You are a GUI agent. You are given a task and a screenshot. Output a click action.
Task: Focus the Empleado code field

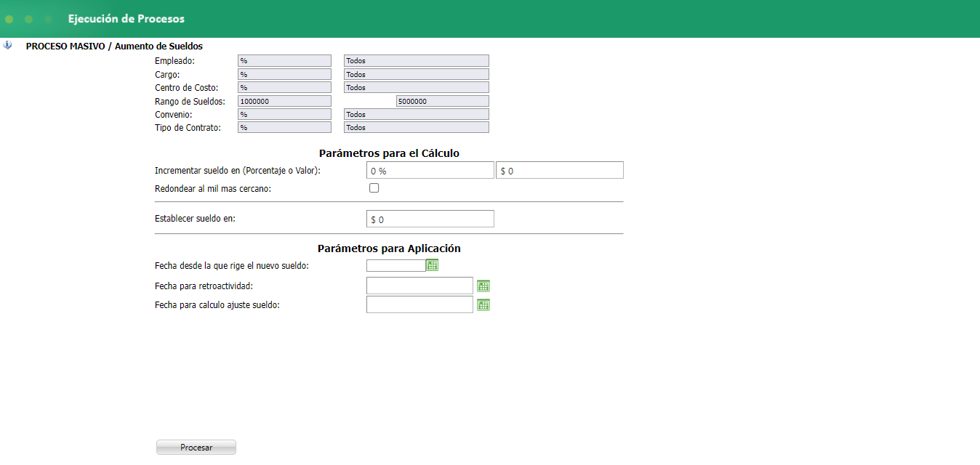284,61
